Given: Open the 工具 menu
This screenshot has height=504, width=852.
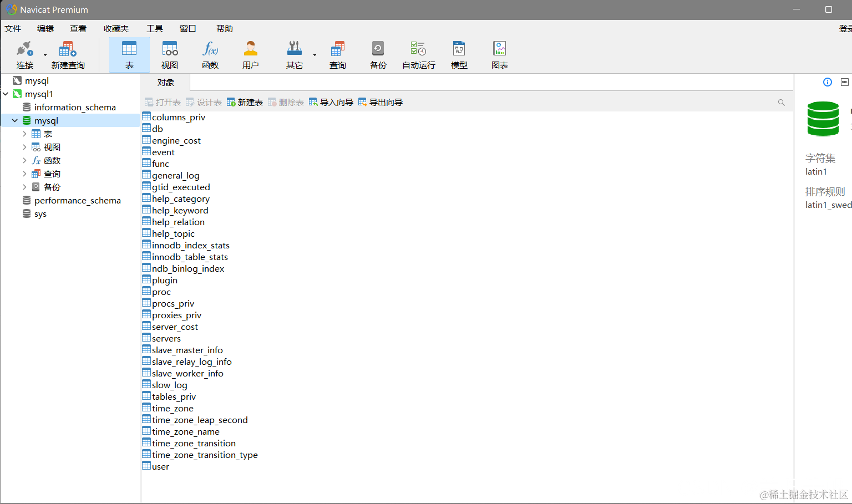Looking at the screenshot, I should pos(155,29).
